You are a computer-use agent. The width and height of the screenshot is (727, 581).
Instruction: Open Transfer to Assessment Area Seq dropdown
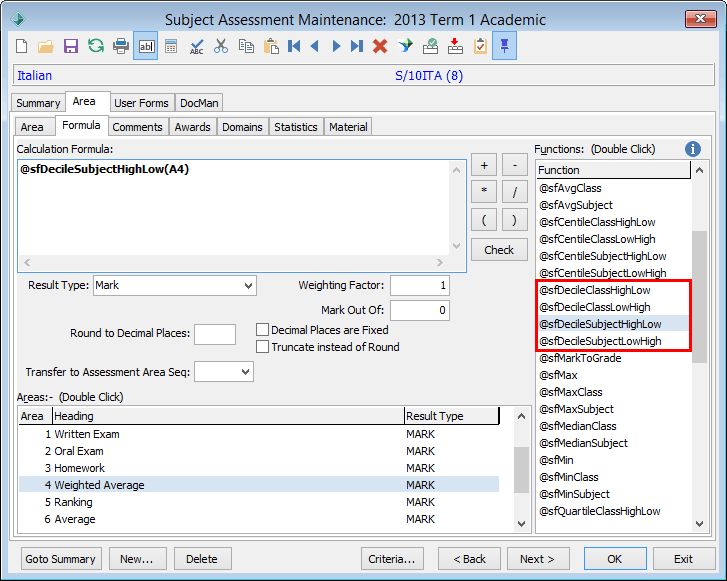tap(246, 372)
